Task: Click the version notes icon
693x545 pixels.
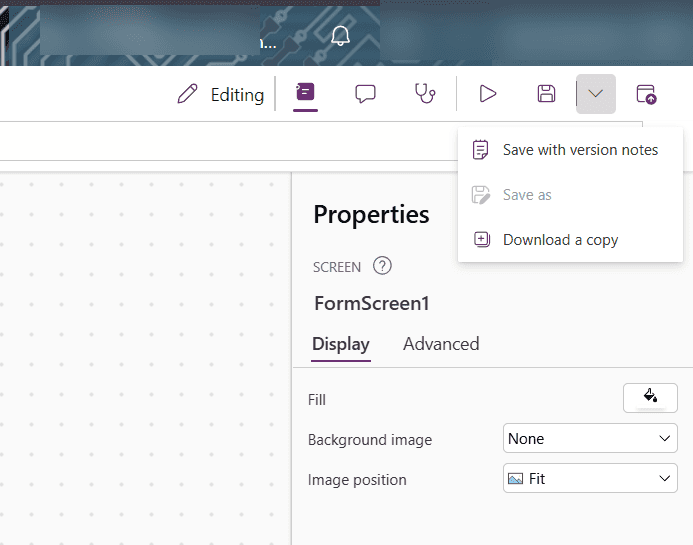Action: pos(480,150)
